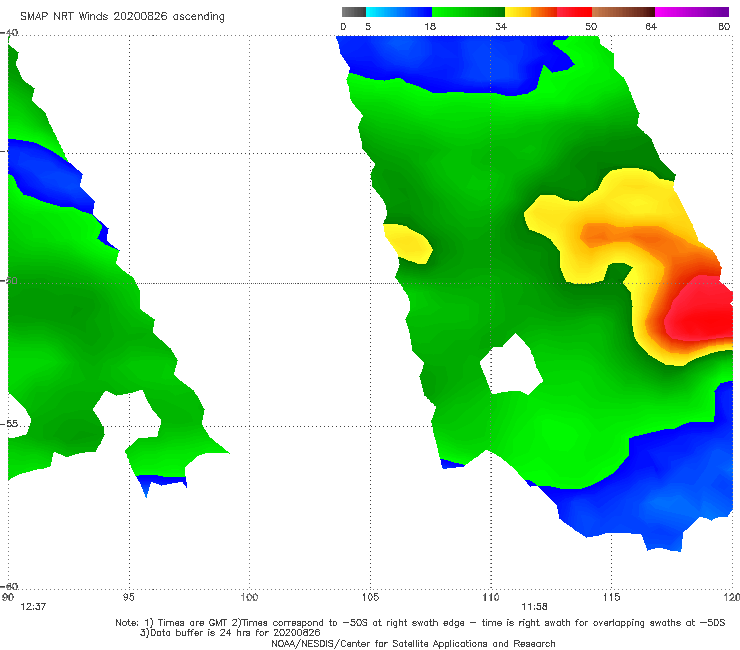Choose the brown segment of the color bar
The width and height of the screenshot is (740, 650).
(x=623, y=12)
